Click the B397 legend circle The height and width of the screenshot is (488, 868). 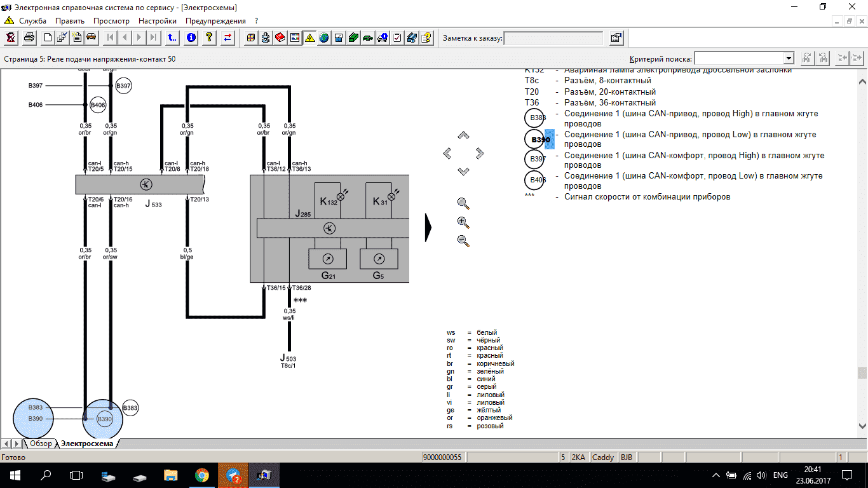coord(534,159)
